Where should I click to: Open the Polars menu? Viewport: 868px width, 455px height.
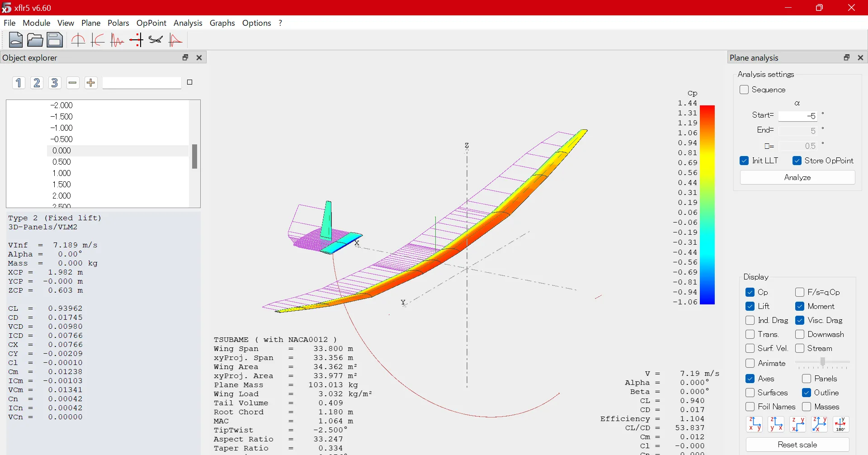click(118, 23)
